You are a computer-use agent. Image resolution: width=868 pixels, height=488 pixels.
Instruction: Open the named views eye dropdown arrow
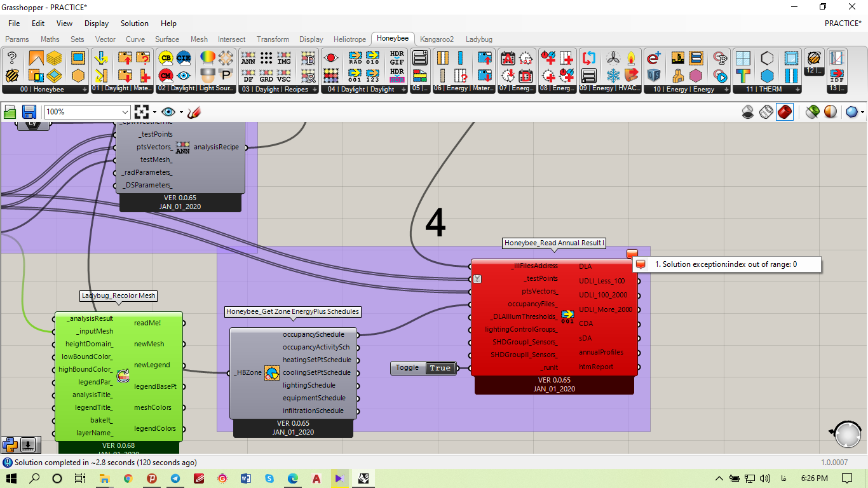(x=181, y=112)
